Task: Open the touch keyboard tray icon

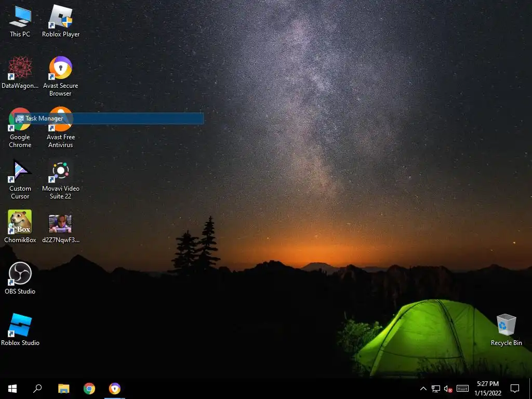Action: tap(462, 389)
